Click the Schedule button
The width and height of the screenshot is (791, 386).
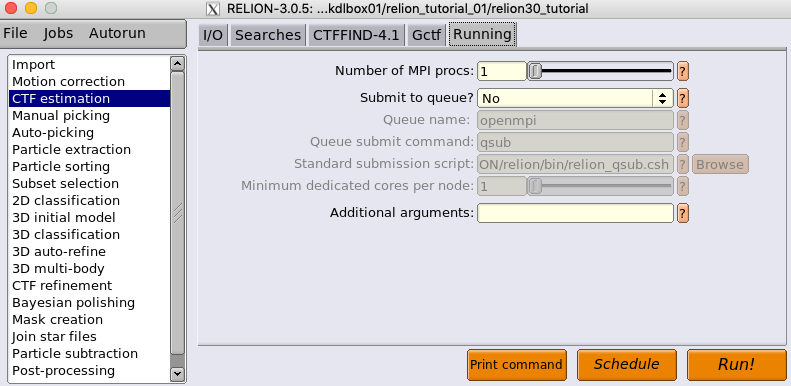click(627, 365)
